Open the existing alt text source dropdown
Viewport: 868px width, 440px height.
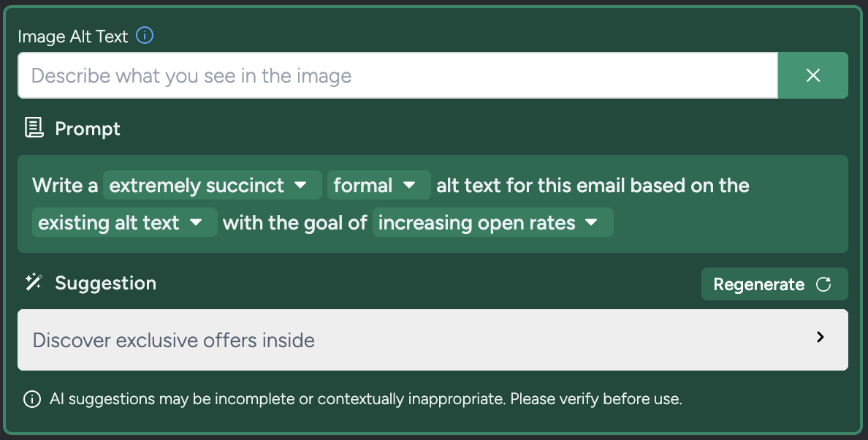(x=124, y=222)
